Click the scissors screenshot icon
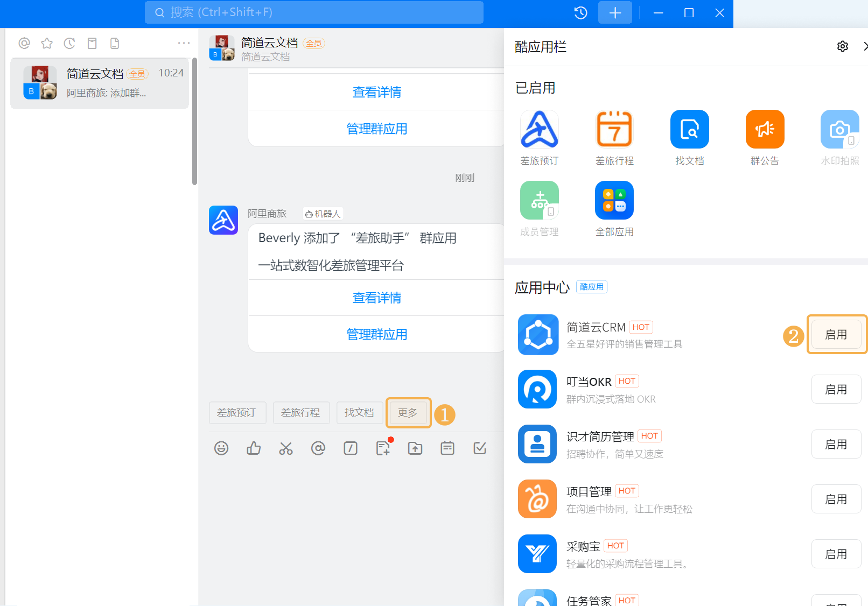This screenshot has width=868, height=606. click(286, 448)
